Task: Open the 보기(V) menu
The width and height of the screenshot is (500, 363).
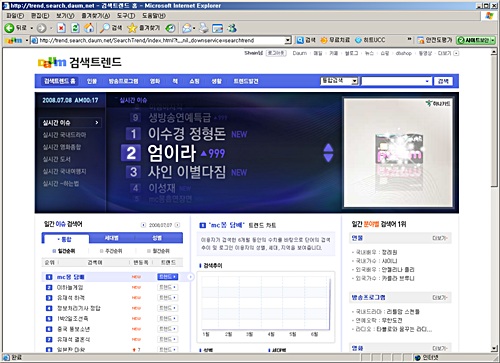Action: click(x=65, y=16)
